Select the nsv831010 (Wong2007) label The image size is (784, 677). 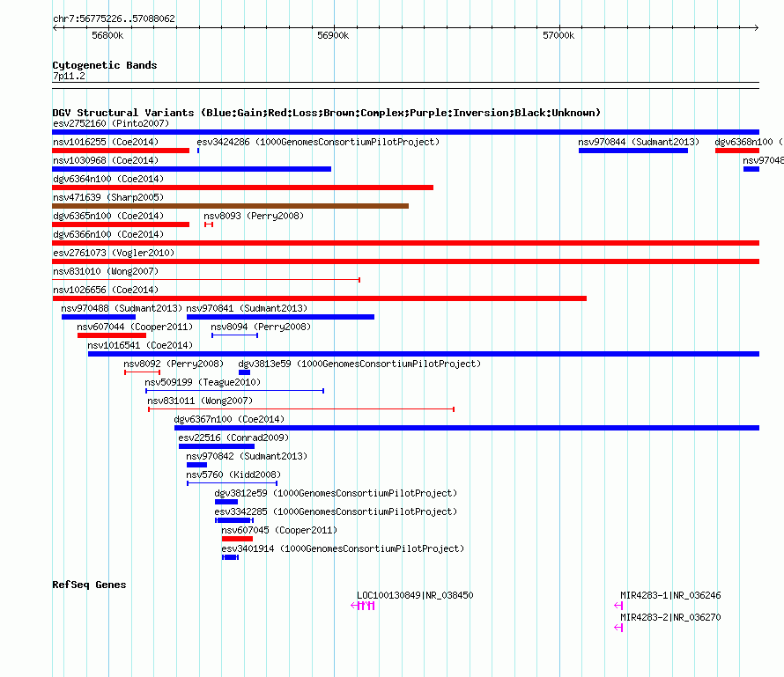coord(106,271)
